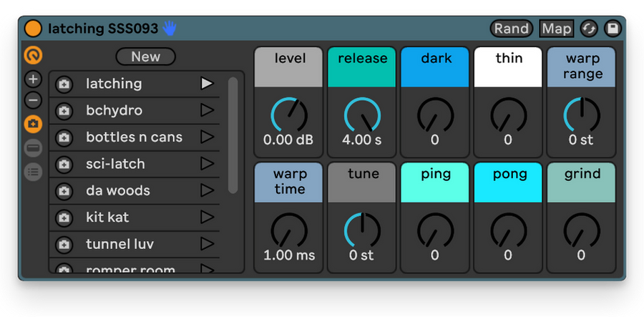Click the ping macro knob
644x317 pixels.
point(435,230)
